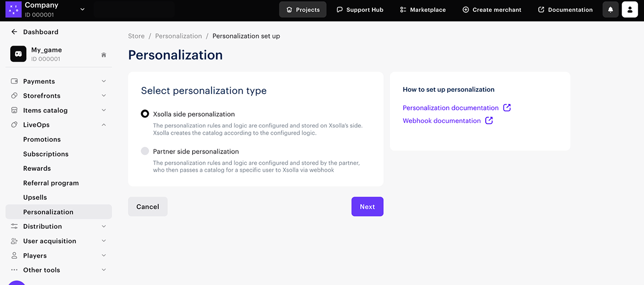Click external link icon beside Personalization documentation
The width and height of the screenshot is (644, 285).
pos(507,108)
